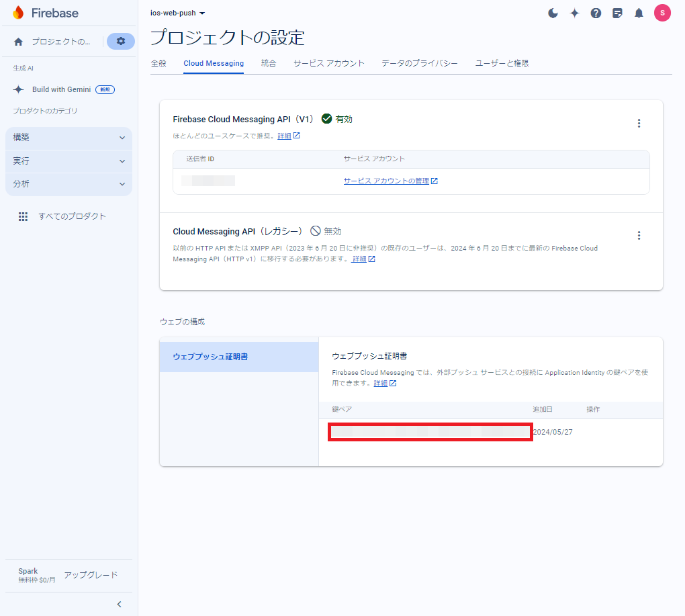Collapse the sidebar with the chevron icon

pyautogui.click(x=119, y=604)
